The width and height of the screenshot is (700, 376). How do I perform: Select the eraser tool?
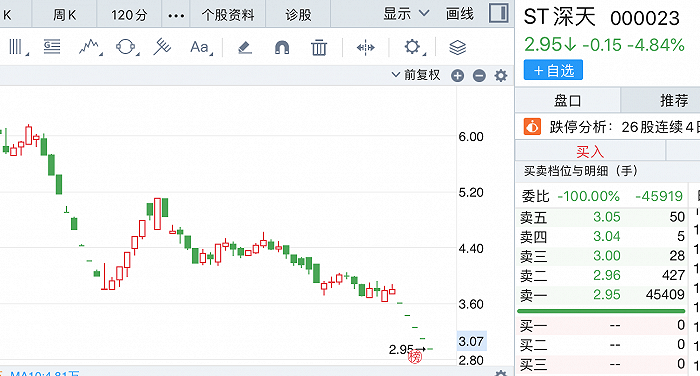point(245,47)
